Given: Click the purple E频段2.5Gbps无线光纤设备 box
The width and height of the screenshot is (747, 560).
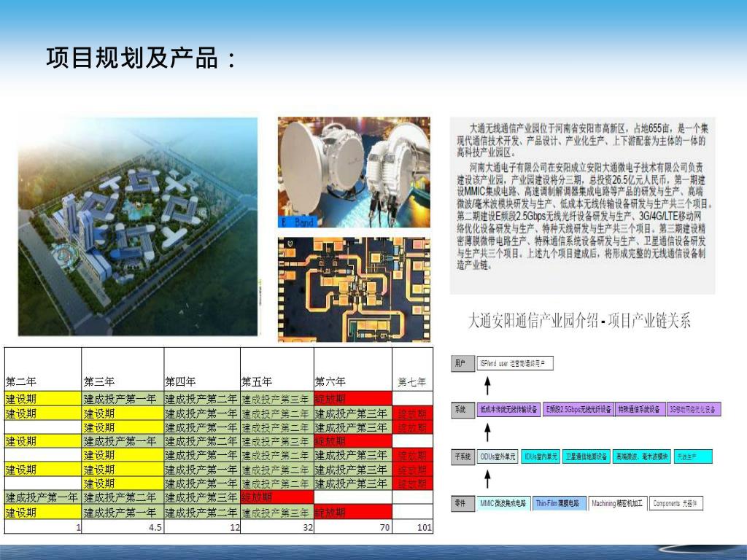Looking at the screenshot, I should coord(578,409).
